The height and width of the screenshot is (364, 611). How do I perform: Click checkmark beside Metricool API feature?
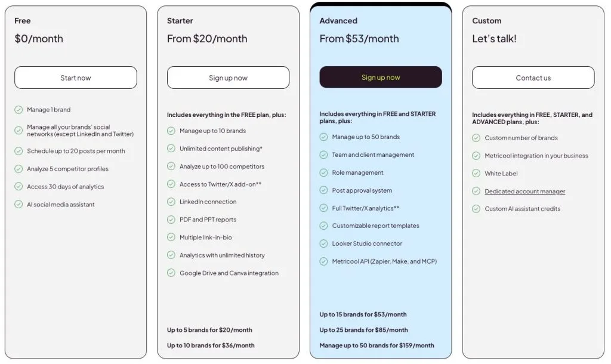coord(323,261)
